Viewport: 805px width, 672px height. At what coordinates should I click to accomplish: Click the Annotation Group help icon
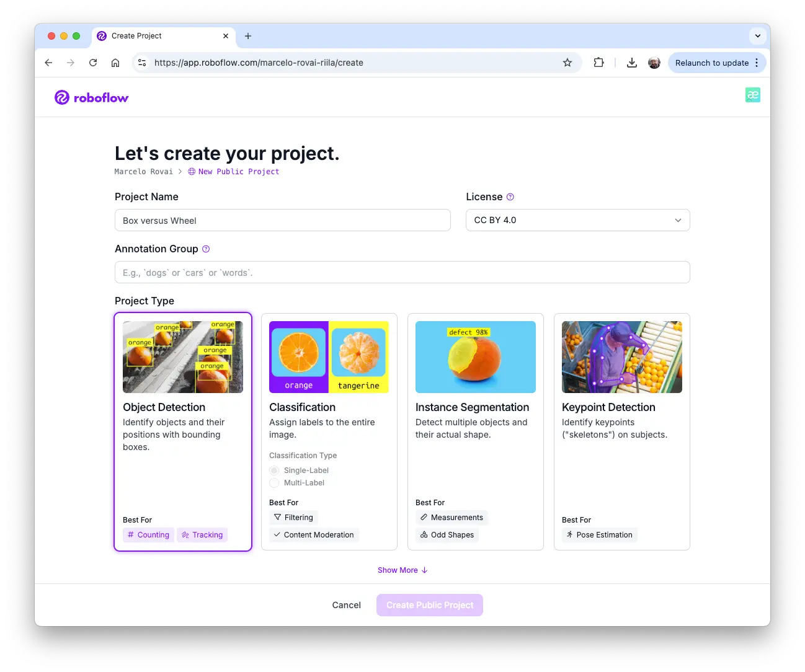pos(206,249)
